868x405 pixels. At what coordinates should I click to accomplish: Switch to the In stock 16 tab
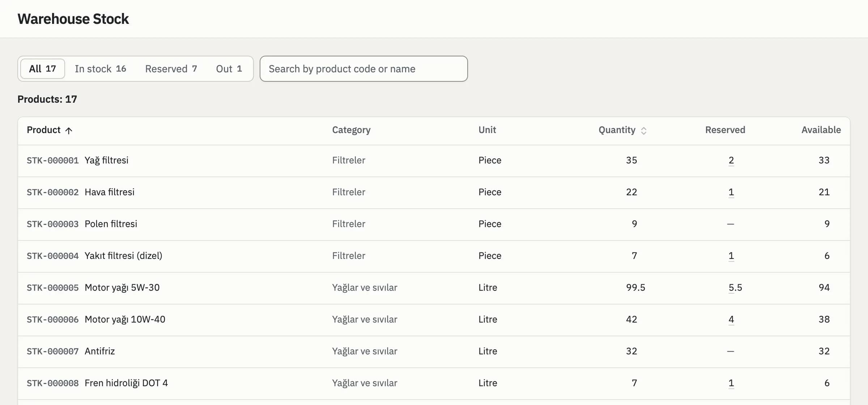(101, 69)
